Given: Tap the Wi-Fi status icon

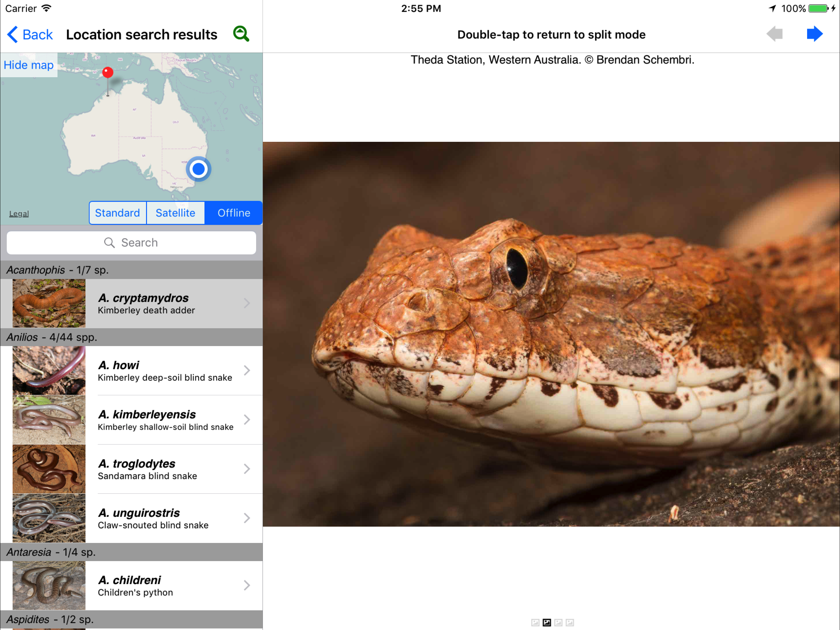Looking at the screenshot, I should [x=46, y=8].
